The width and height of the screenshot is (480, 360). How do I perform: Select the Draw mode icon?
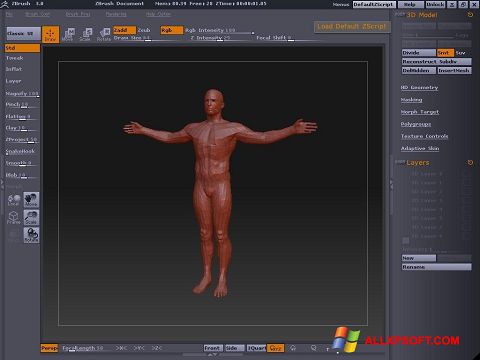pos(50,34)
